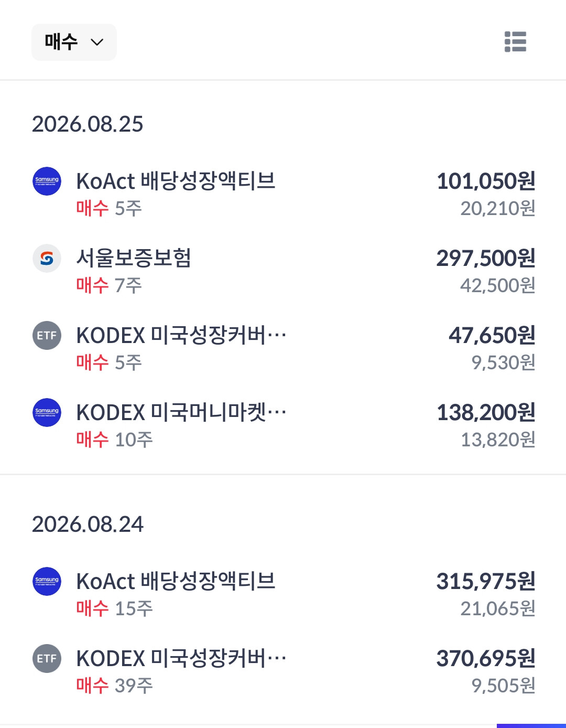
Task: Tap the 297,500원 purchase amount
Action: [x=486, y=258]
